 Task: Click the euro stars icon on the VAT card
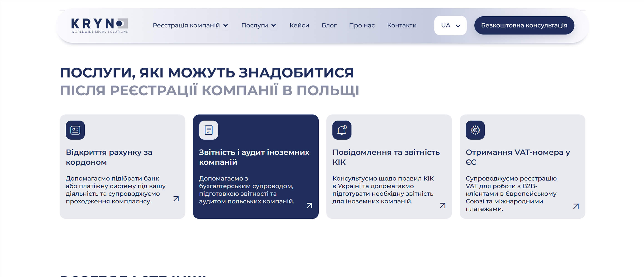pos(475,130)
